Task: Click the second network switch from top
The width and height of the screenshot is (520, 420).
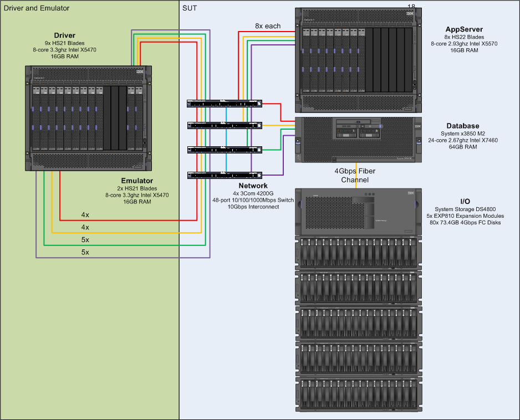Action: [225, 126]
